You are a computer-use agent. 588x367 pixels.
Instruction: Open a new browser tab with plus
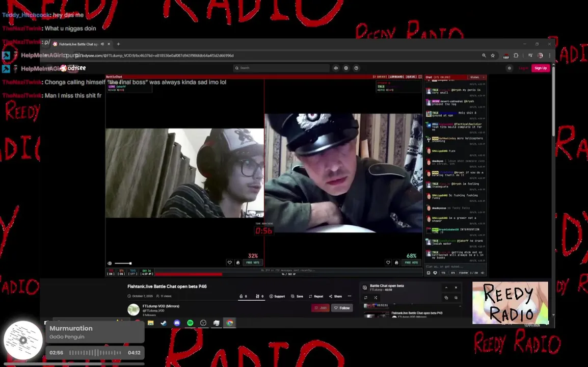(119, 44)
